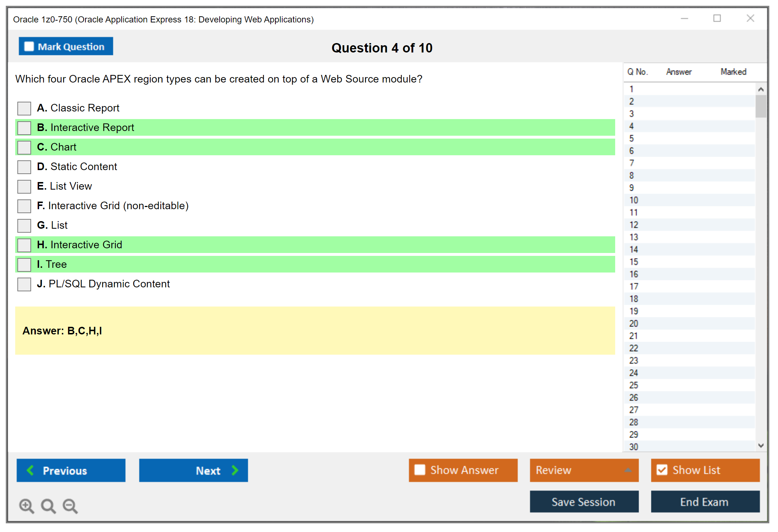The width and height of the screenshot is (778, 532).
Task: Check option D Static Content
Action: tap(24, 167)
